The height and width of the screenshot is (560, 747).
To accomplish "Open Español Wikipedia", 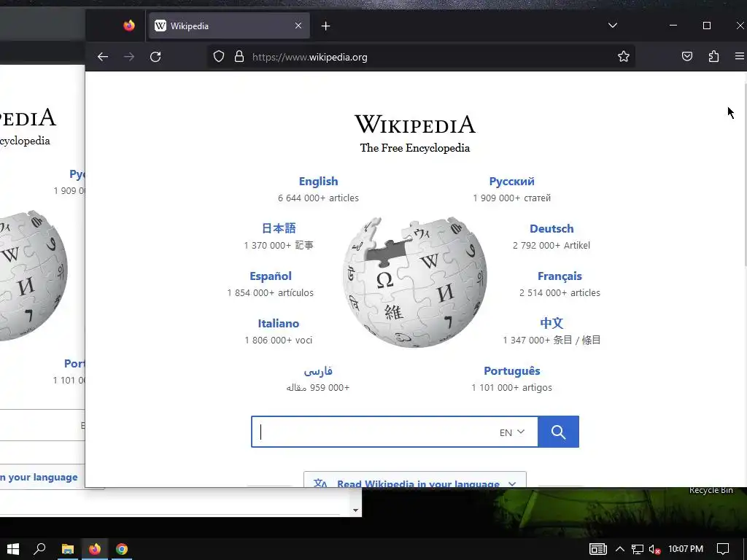I will pos(271,276).
